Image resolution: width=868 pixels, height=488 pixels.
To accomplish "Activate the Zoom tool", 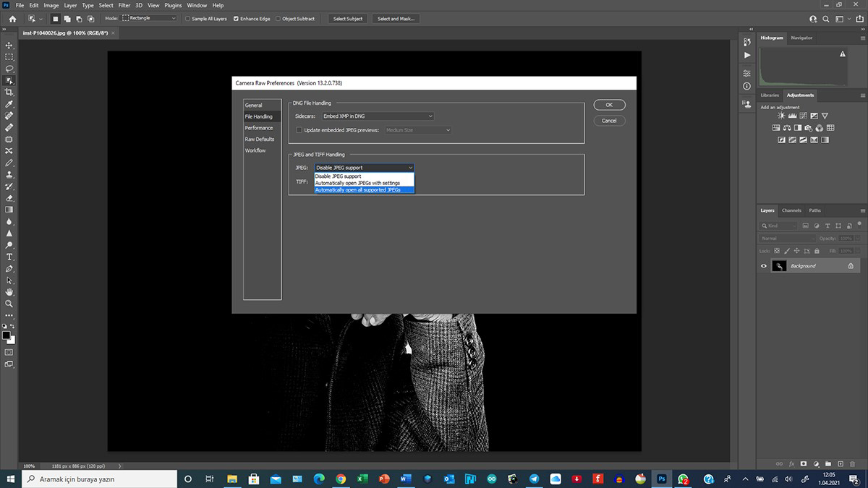I will (9, 304).
